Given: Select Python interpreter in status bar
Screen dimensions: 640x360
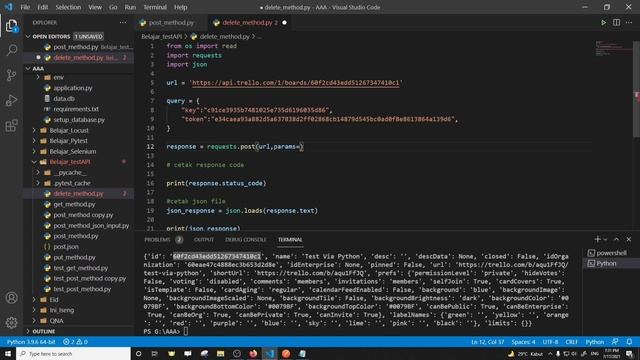Looking at the screenshot, I should pyautogui.click(x=31, y=342).
